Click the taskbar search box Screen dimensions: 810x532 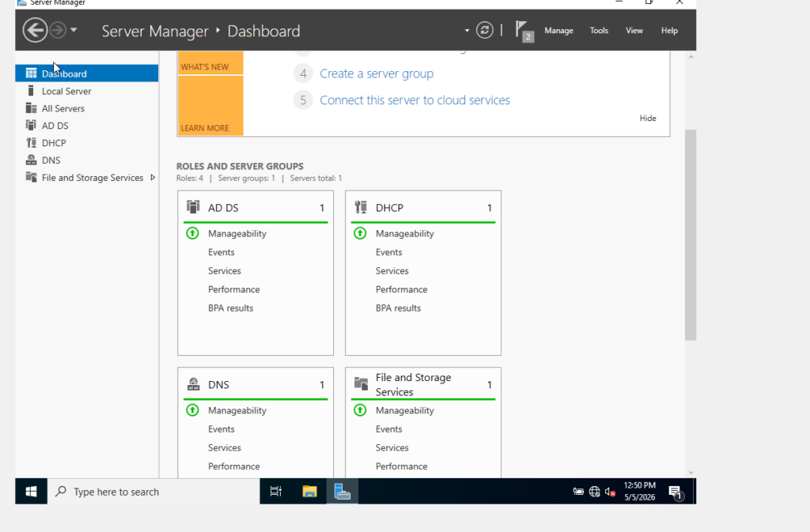point(153,492)
